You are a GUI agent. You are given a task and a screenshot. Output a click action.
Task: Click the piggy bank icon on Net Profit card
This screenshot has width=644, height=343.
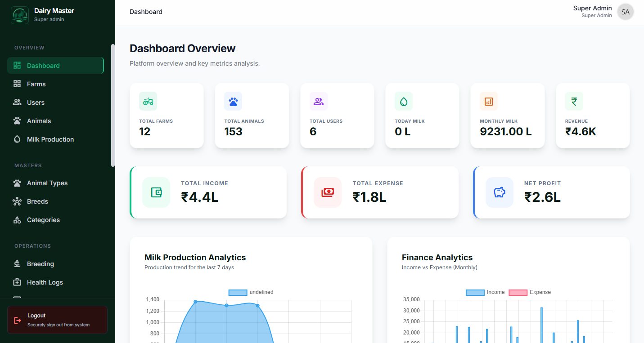tap(500, 192)
